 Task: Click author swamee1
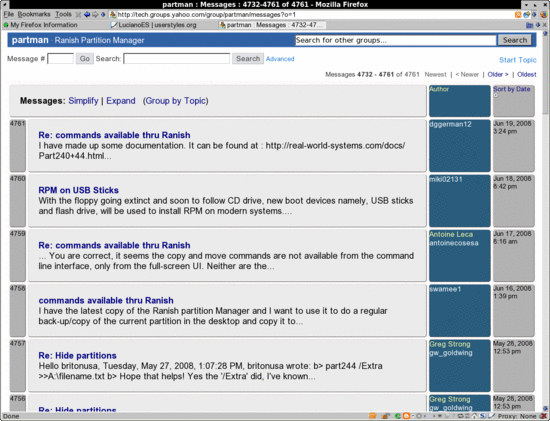(445, 289)
